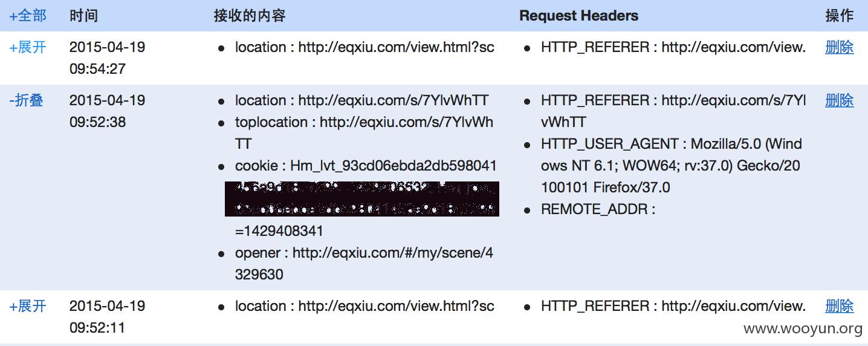Click the location entry in 09:52:38 row
This screenshot has width=868, height=346.
click(x=361, y=100)
